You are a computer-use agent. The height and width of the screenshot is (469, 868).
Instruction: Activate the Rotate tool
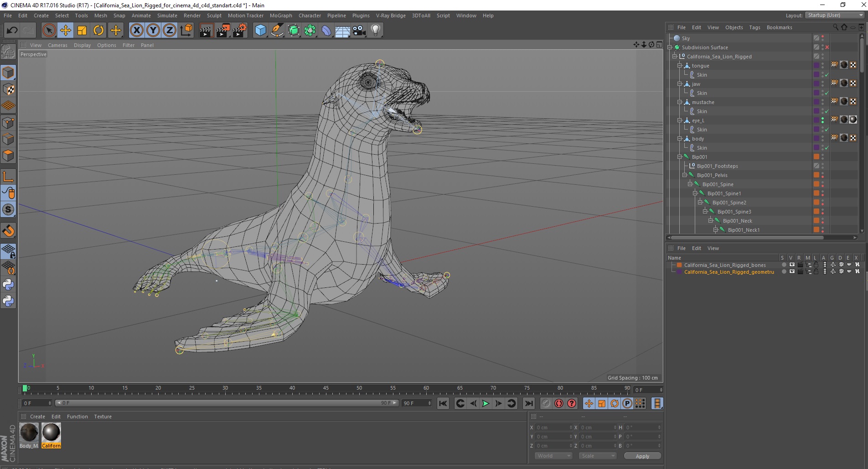(x=98, y=31)
